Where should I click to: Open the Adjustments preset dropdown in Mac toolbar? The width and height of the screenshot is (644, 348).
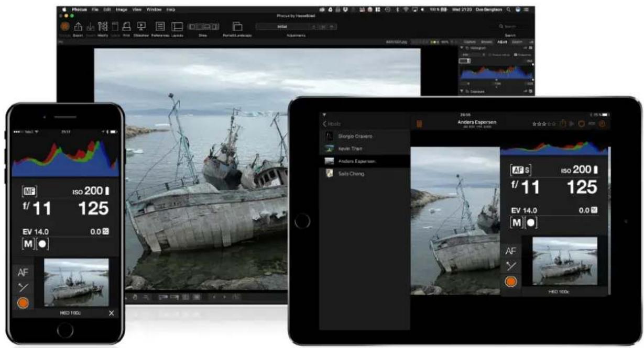(x=286, y=26)
